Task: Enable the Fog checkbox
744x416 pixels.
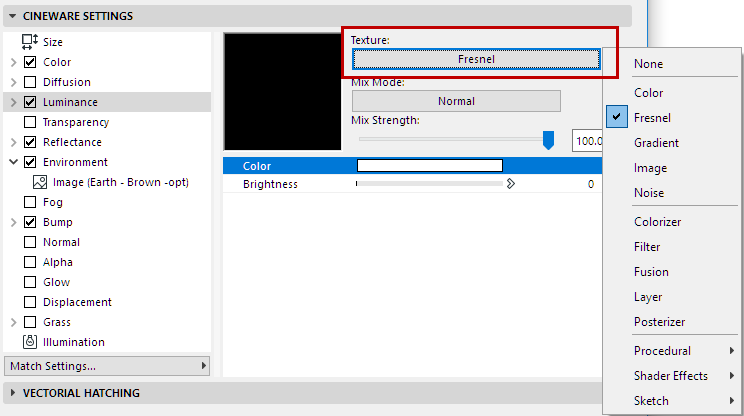Action: click(30, 202)
